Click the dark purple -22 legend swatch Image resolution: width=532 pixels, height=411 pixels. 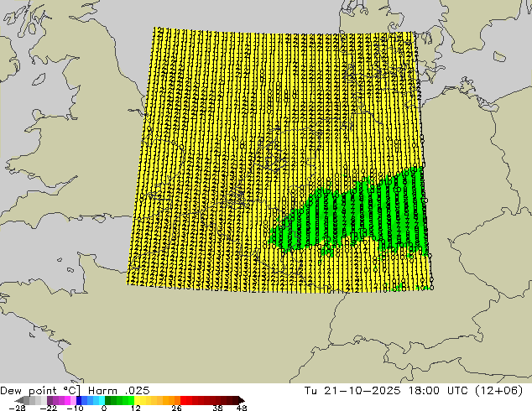pos(50,400)
